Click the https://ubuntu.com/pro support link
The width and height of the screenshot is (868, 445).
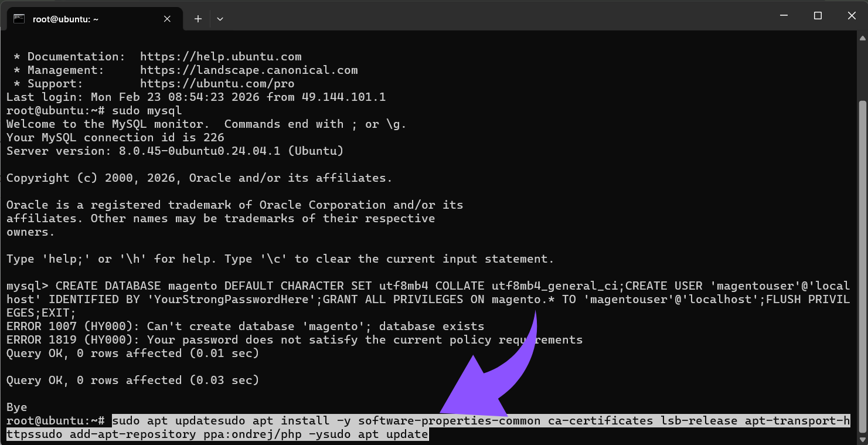(x=217, y=84)
